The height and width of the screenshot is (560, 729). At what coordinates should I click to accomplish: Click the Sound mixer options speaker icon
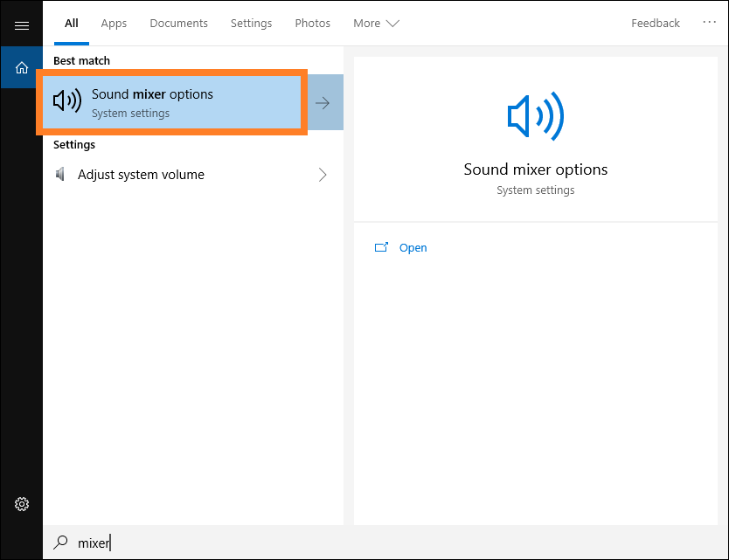coord(67,100)
